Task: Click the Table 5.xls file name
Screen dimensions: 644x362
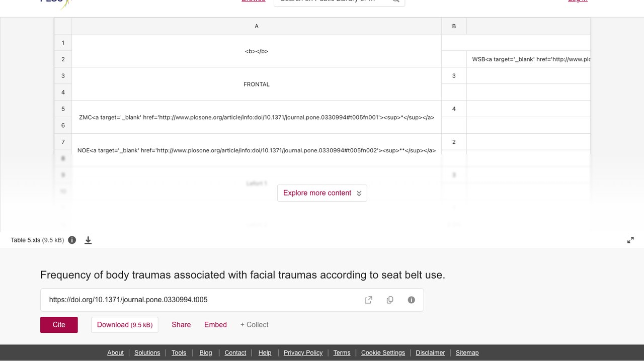Action: point(25,240)
